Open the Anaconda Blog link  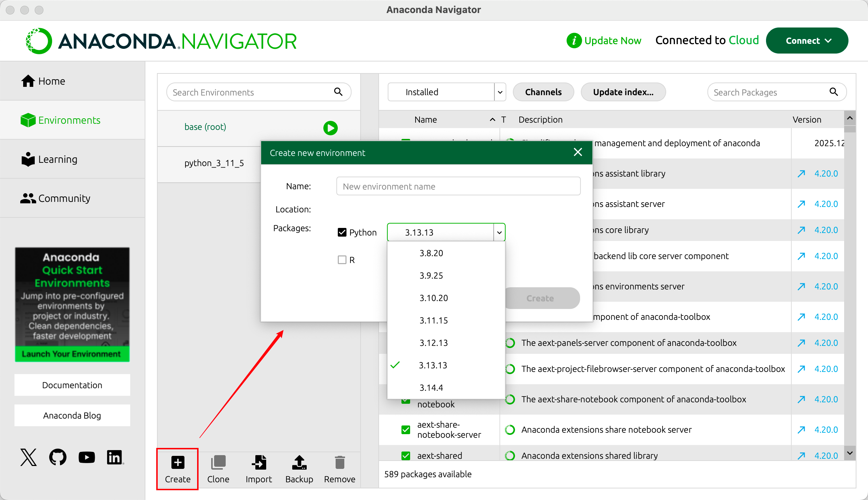(72, 415)
